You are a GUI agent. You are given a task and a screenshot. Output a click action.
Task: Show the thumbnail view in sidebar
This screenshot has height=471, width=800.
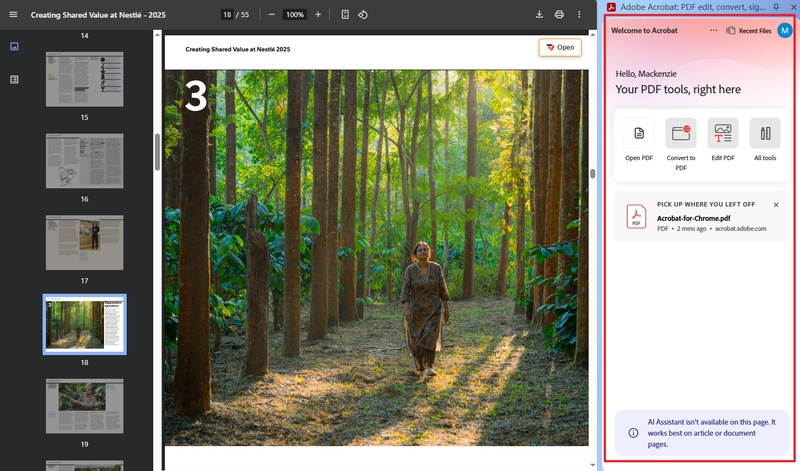(14, 46)
